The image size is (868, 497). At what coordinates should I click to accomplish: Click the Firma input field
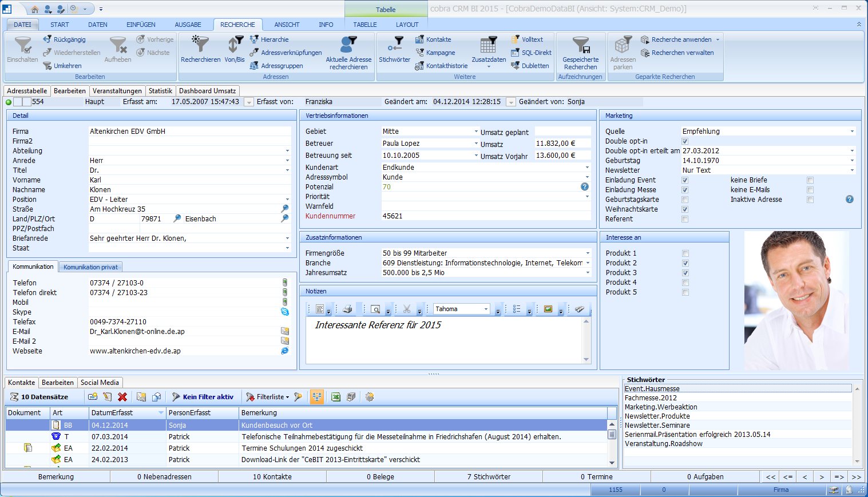click(189, 132)
